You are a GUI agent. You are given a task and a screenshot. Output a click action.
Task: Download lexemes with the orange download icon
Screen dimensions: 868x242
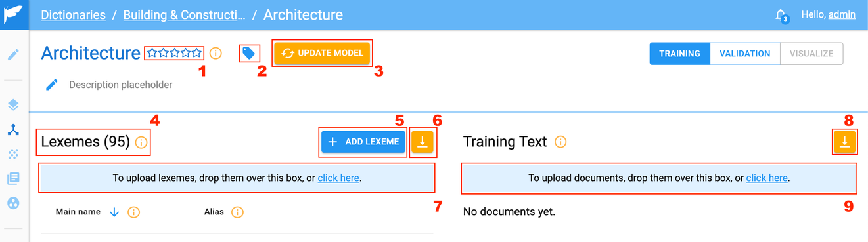coord(423,142)
